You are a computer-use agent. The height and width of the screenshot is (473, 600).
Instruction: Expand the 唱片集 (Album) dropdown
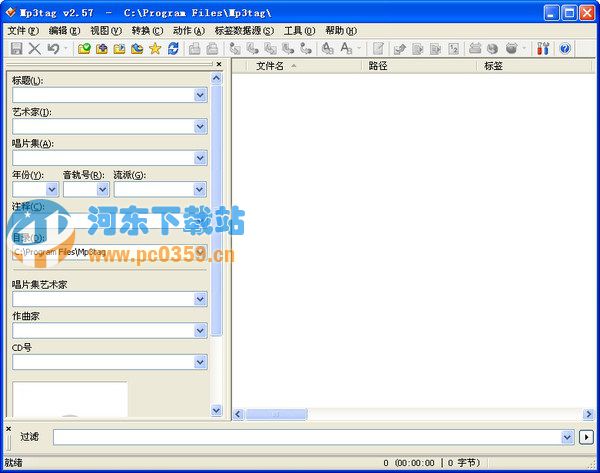tap(201, 158)
